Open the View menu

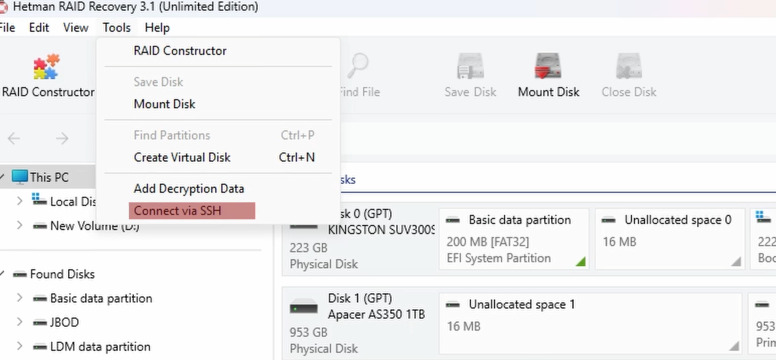click(76, 28)
